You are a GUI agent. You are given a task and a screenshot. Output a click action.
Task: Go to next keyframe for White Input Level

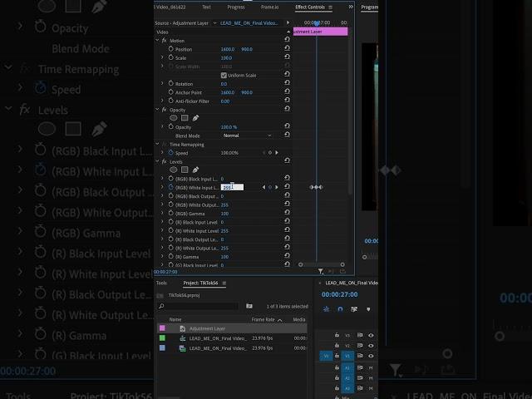277,187
